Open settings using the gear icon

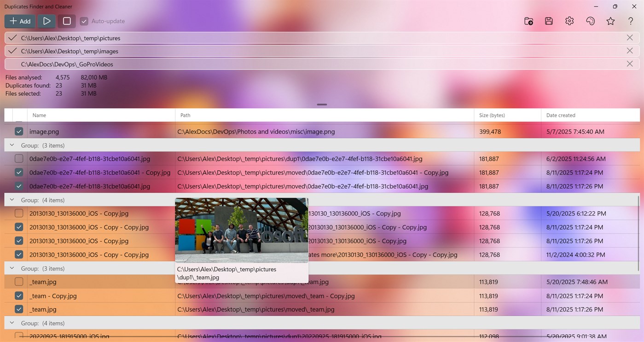[569, 21]
